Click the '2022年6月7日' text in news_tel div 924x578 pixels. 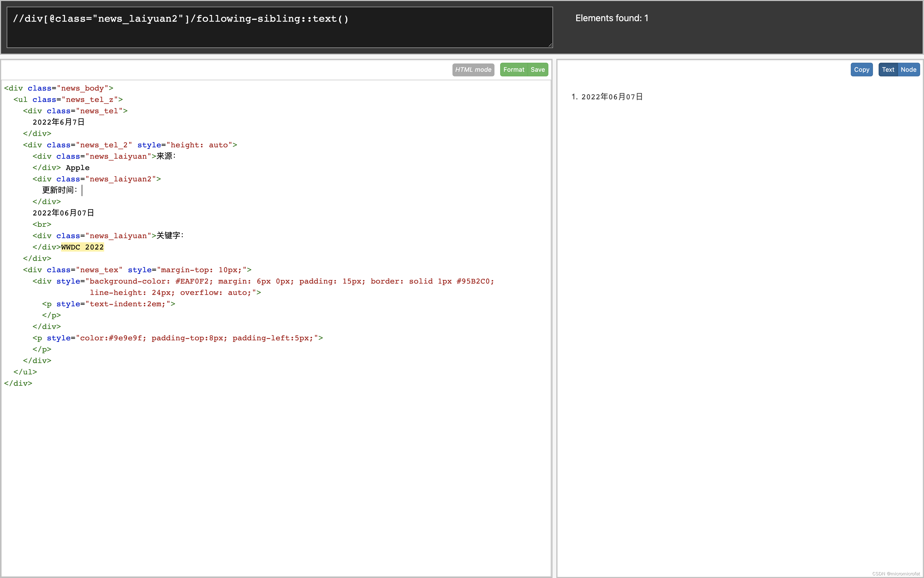pos(59,122)
